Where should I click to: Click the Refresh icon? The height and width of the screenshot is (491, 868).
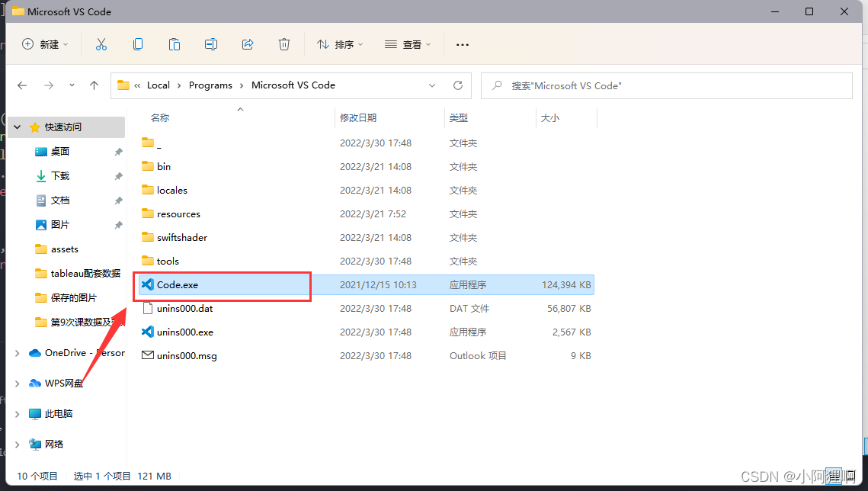pos(458,85)
